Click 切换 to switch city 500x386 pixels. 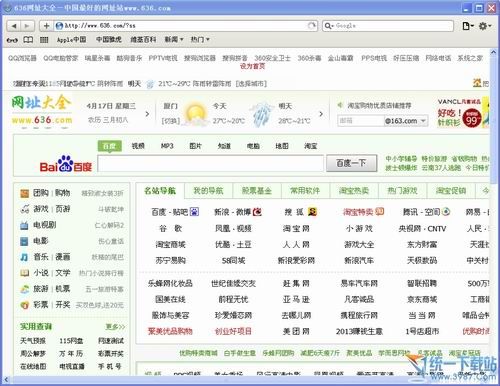[171, 121]
